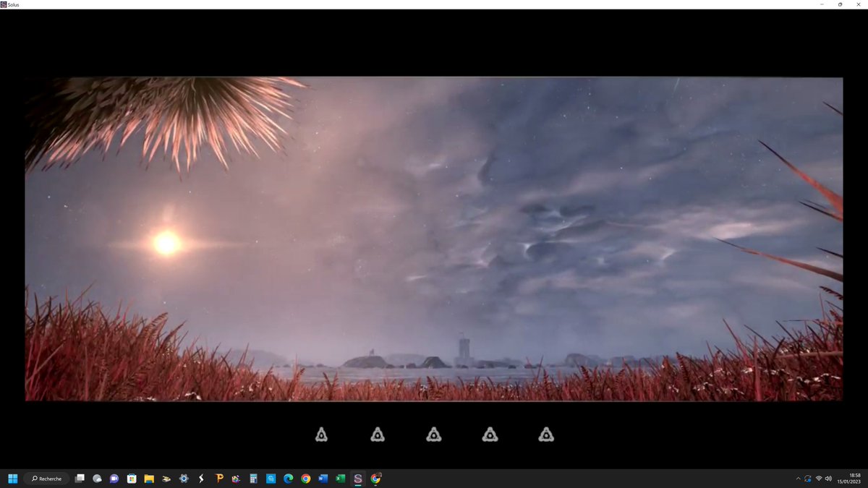Viewport: 868px width, 488px height.
Task: Open Task View from the taskbar
Action: coord(80,479)
